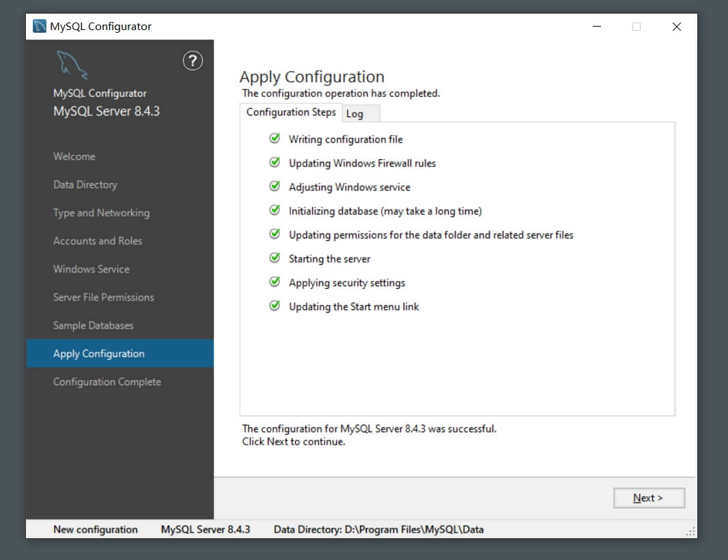Open Type and Networking sidebar step
Viewport: 728px width, 560px height.
tap(101, 212)
